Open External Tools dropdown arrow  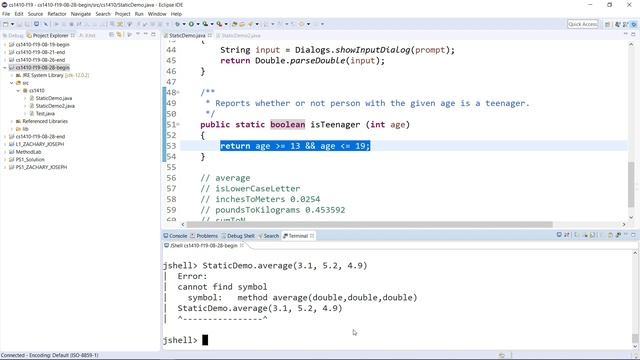click(x=226, y=24)
